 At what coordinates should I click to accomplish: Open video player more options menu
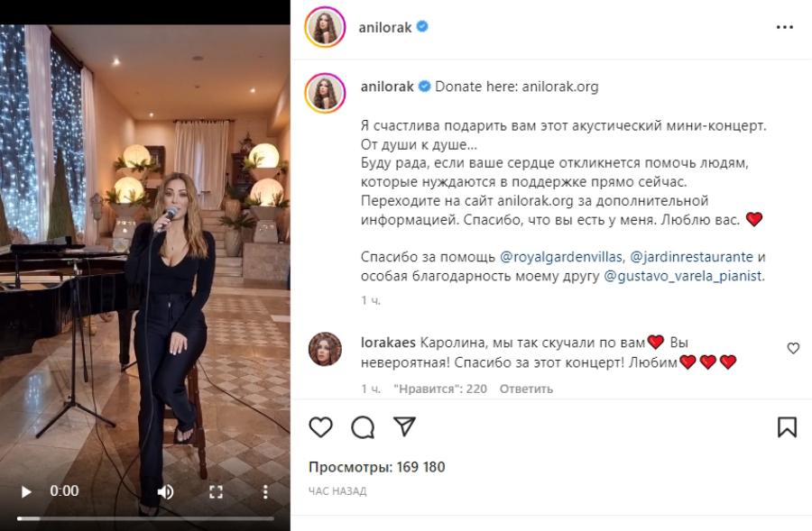(265, 491)
